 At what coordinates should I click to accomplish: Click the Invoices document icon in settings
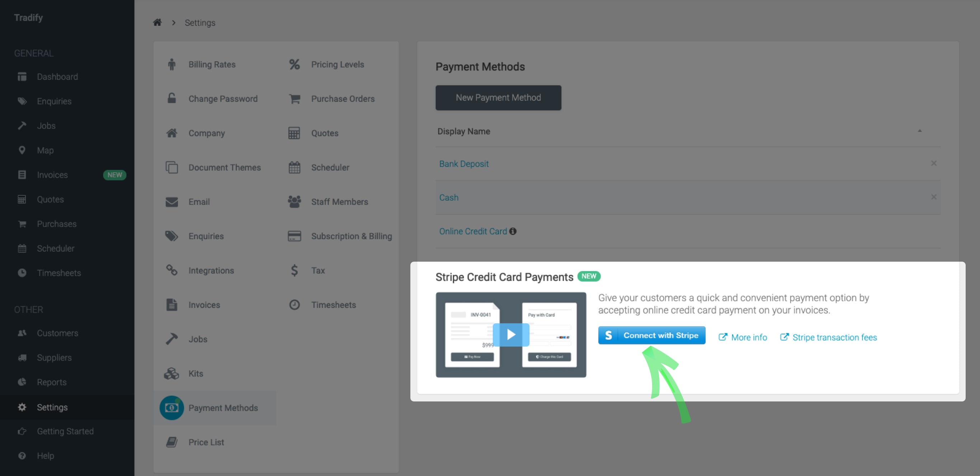tap(171, 305)
